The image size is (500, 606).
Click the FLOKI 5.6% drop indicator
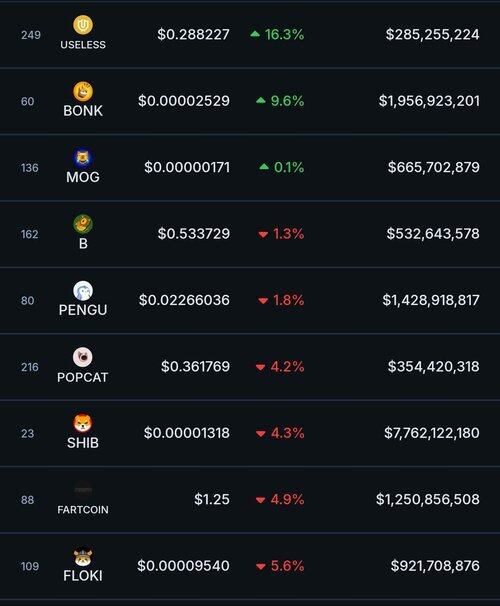[x=280, y=566]
